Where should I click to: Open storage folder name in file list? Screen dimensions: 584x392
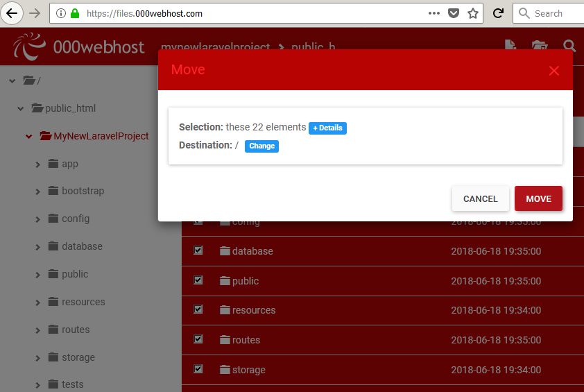pos(249,370)
